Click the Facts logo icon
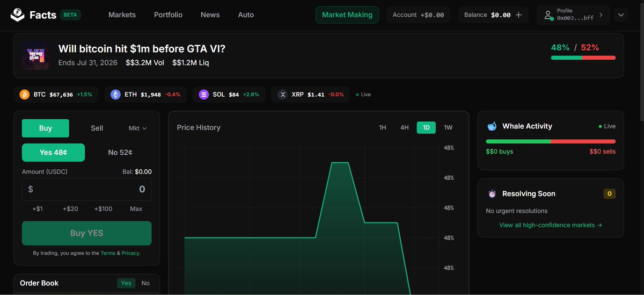644x295 pixels. tap(17, 15)
